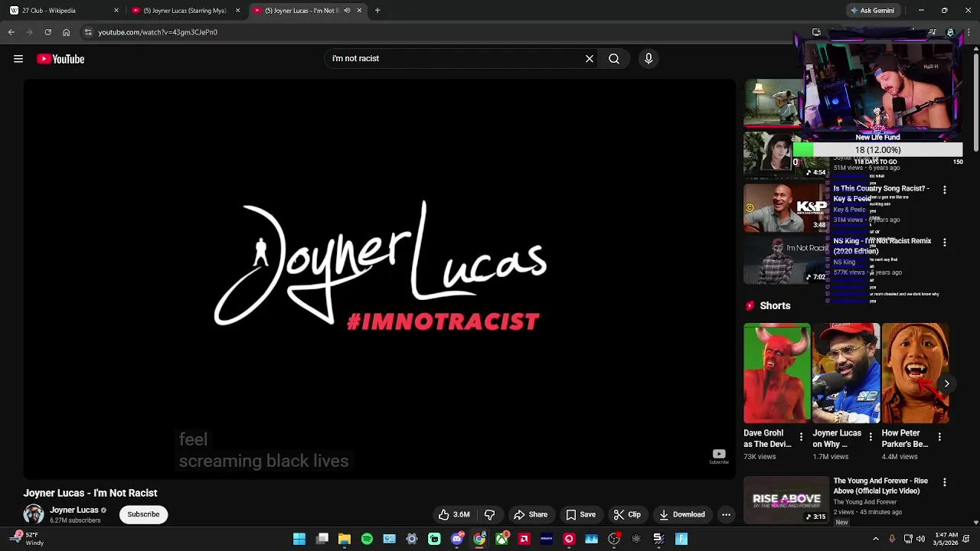
Task: Close the Joyner Lucas Starring Mya tab
Action: (x=237, y=11)
